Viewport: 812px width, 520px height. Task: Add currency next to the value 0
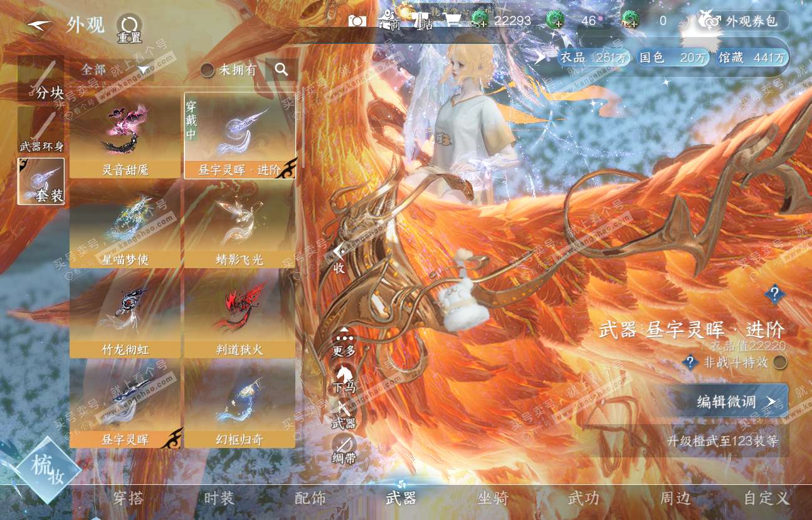(x=631, y=21)
